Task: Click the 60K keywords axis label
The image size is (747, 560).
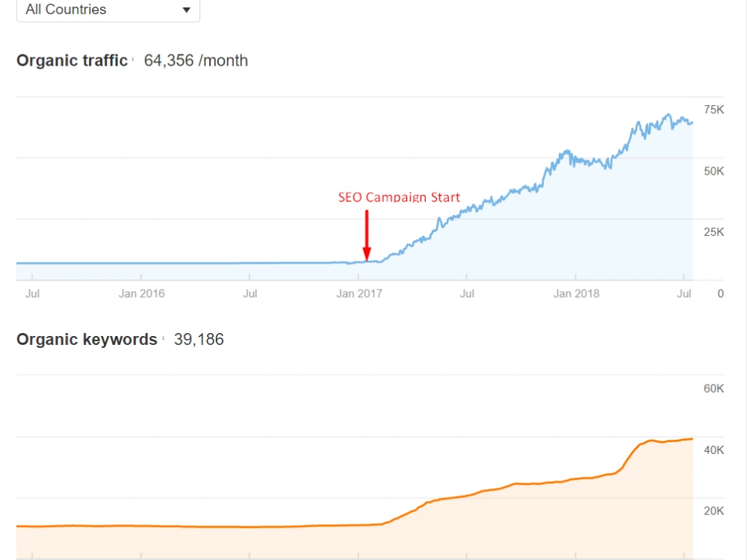Action: point(713,388)
